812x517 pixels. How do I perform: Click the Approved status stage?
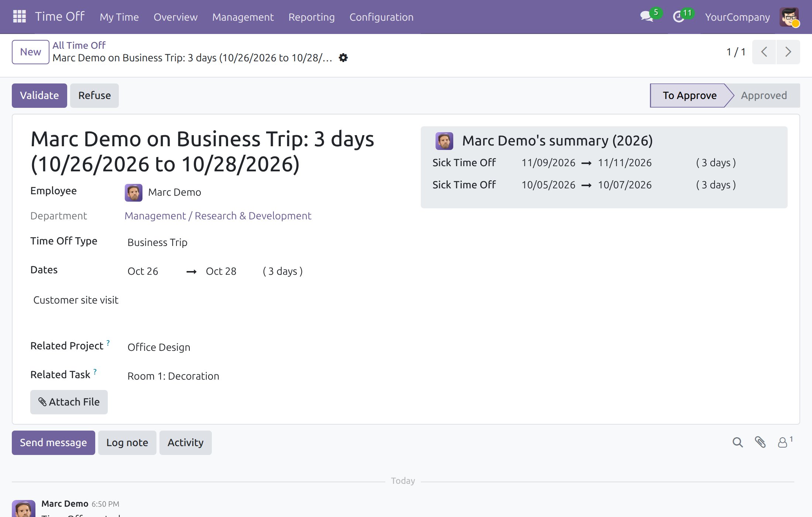pyautogui.click(x=764, y=95)
